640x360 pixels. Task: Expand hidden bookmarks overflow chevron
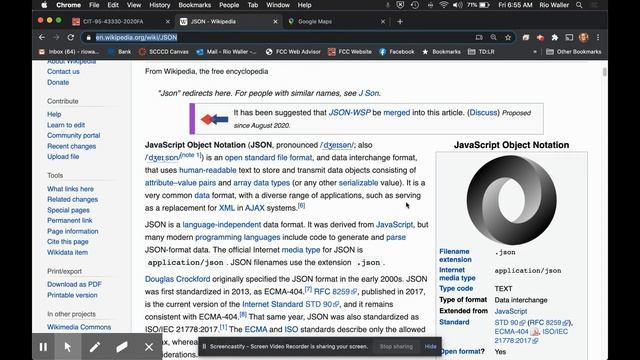[535, 52]
